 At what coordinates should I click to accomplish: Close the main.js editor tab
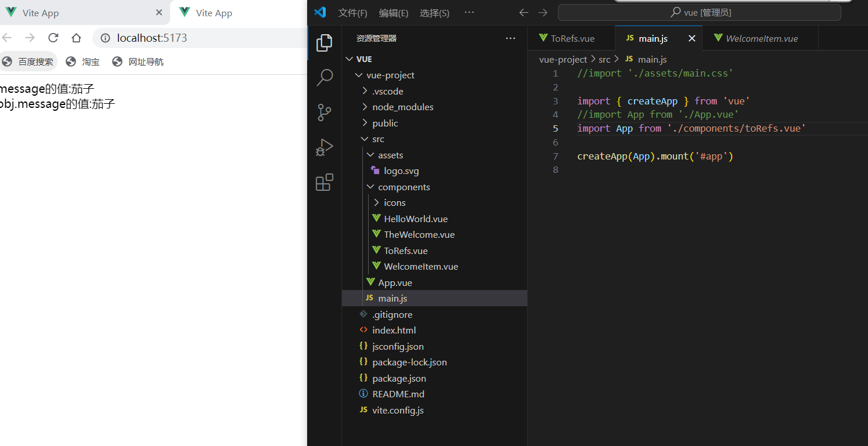point(691,38)
